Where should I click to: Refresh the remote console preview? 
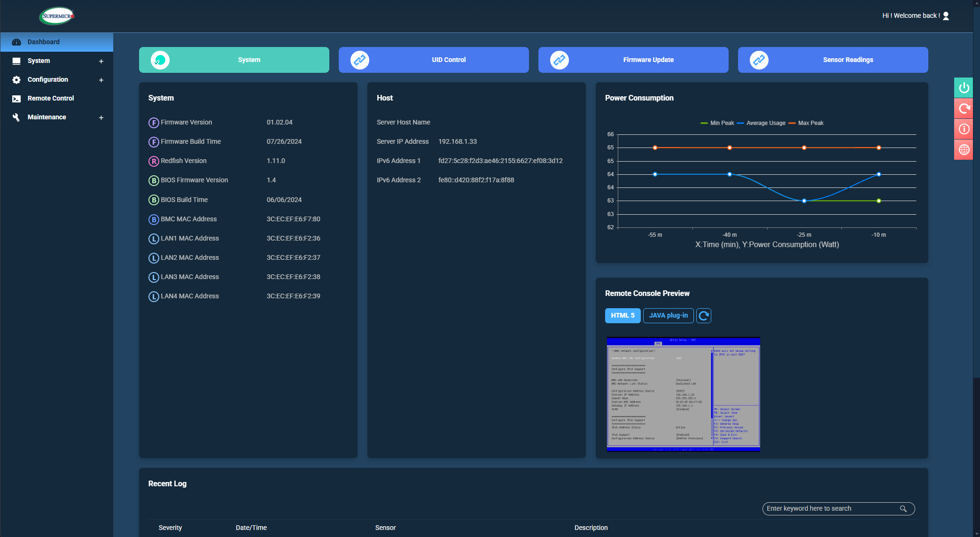[x=703, y=316]
